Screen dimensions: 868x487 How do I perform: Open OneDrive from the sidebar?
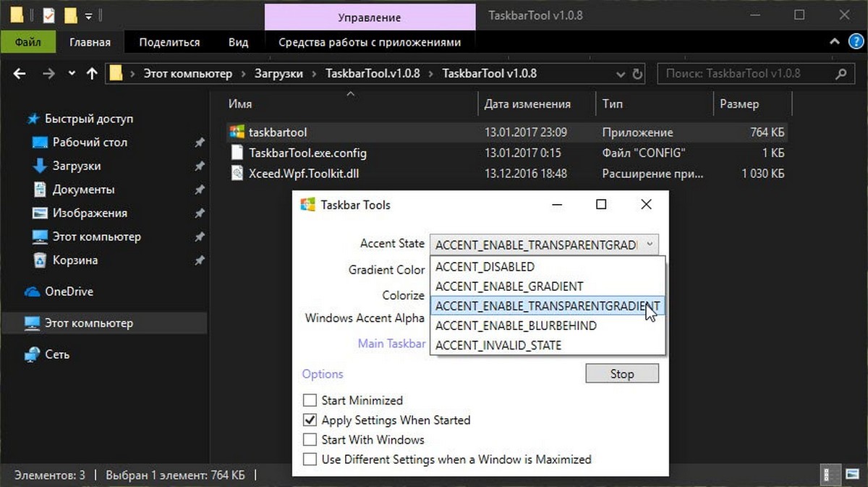click(68, 292)
